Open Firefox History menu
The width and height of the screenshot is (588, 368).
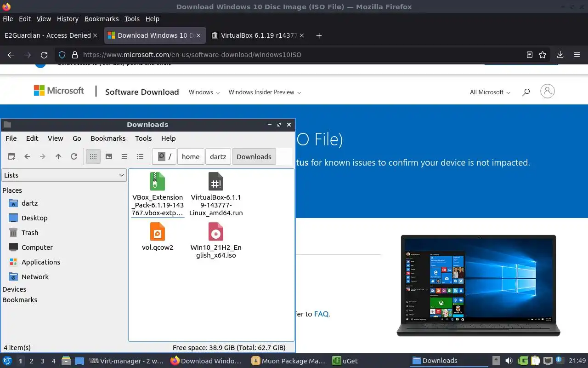pyautogui.click(x=68, y=19)
